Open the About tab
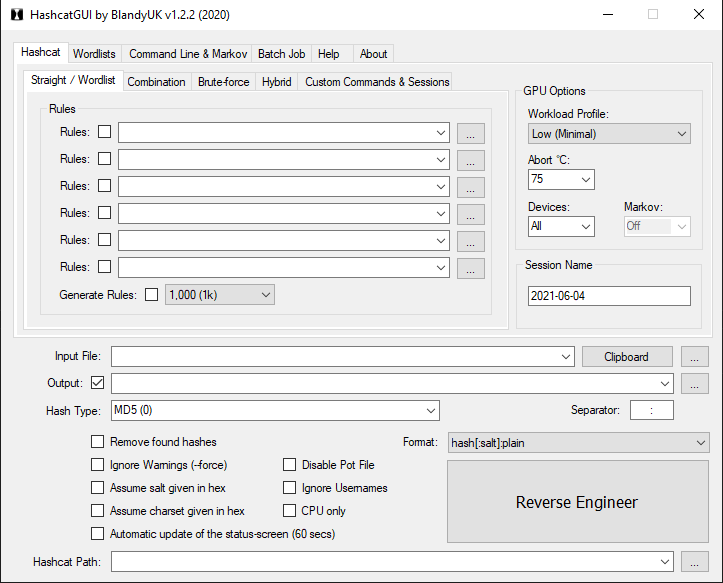This screenshot has width=723, height=583. click(x=373, y=54)
